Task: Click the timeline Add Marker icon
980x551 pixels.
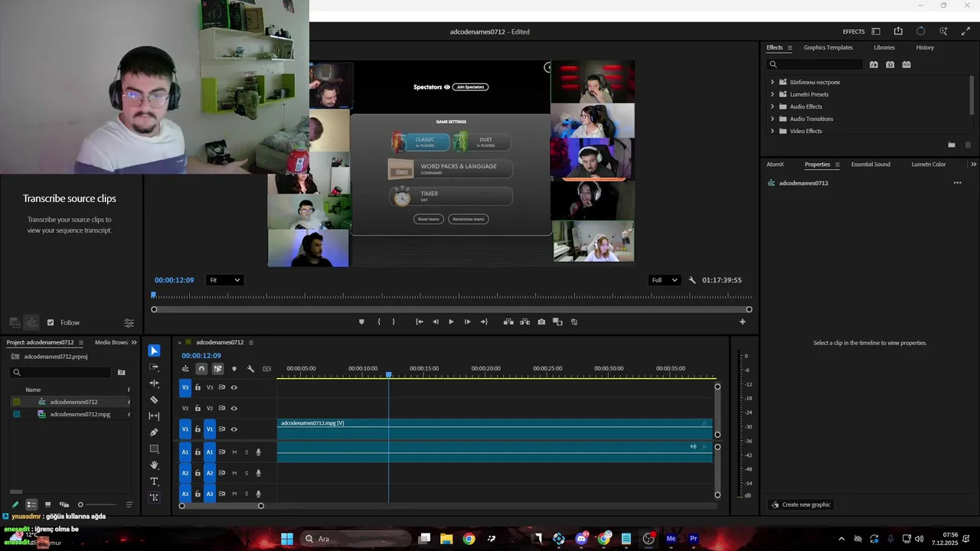Action: click(x=234, y=369)
